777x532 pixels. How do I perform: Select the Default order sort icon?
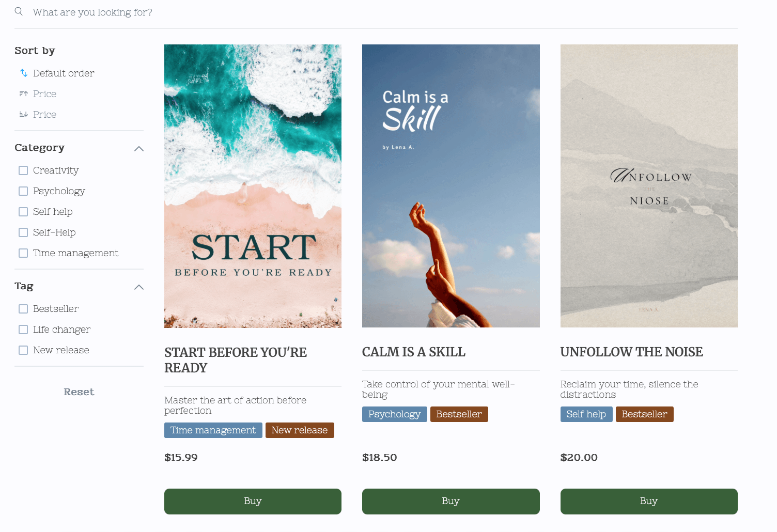pos(24,73)
